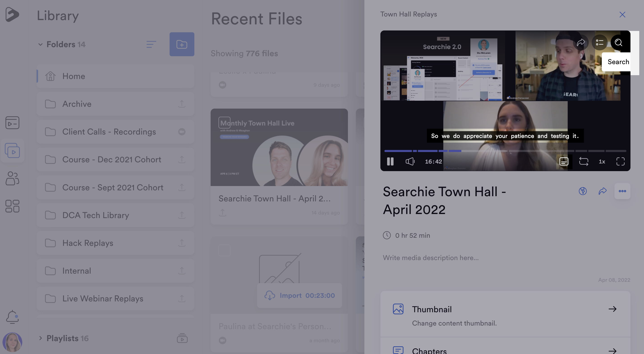Screen dimensions: 644x354
Task: Click the Apr 08, 2022 date
Action: pyautogui.click(x=614, y=280)
